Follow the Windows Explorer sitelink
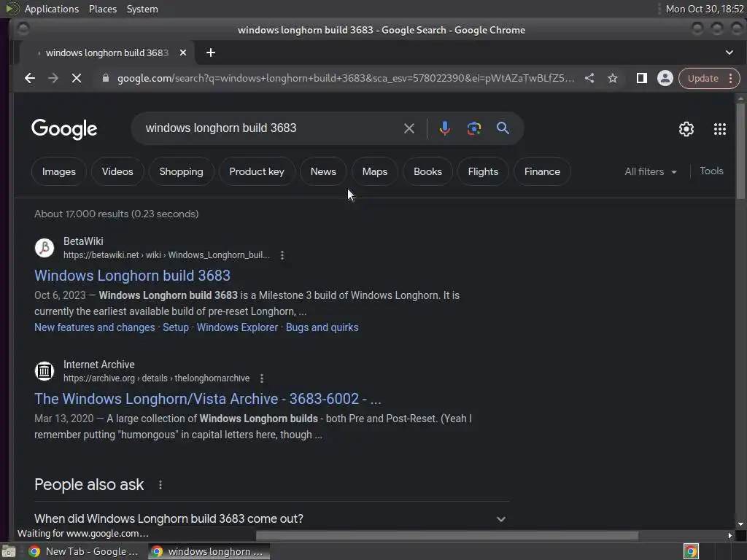This screenshot has height=560, width=747. click(237, 327)
